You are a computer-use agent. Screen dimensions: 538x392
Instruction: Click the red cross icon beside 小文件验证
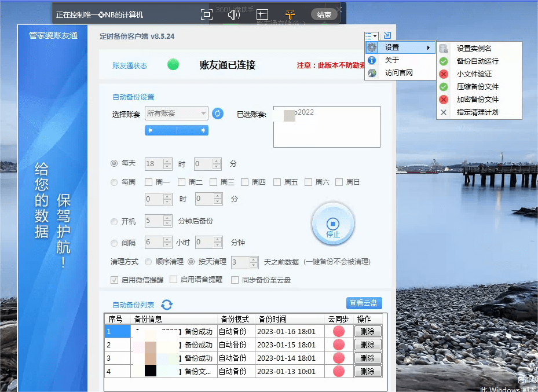[x=444, y=74]
